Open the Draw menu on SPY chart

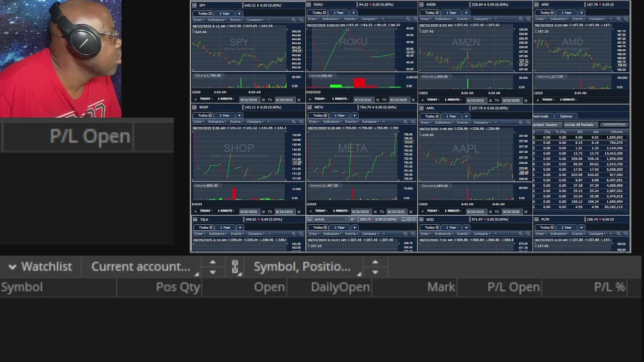click(x=199, y=20)
